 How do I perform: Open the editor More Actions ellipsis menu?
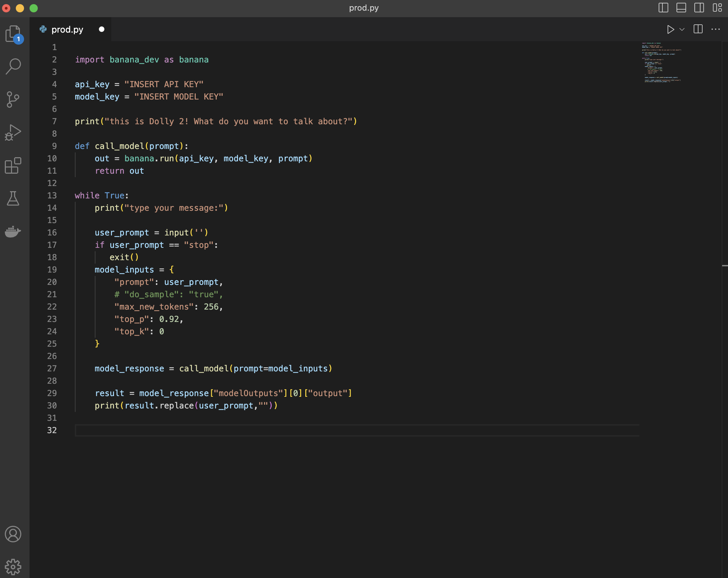click(x=716, y=30)
